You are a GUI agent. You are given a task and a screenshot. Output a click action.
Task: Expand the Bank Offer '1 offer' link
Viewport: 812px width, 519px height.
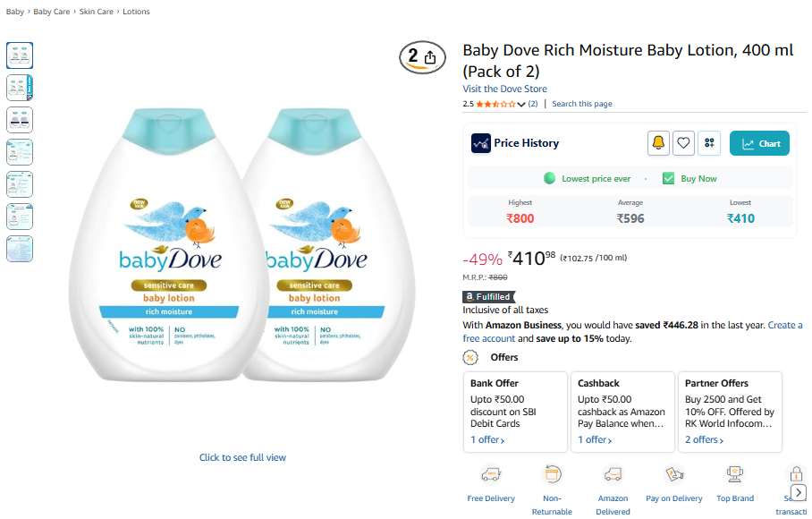[487, 440]
